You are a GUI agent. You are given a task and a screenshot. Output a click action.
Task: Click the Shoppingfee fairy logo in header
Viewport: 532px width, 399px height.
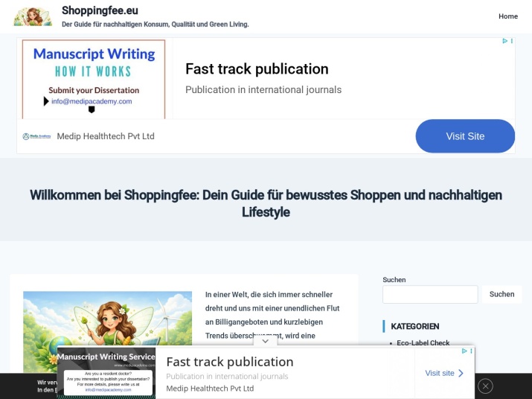click(x=33, y=16)
